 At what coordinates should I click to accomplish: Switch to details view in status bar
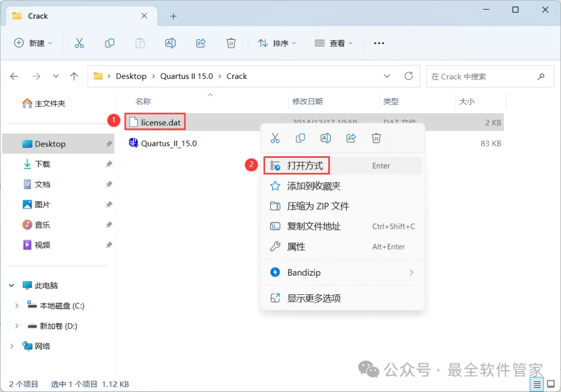pyautogui.click(x=537, y=385)
